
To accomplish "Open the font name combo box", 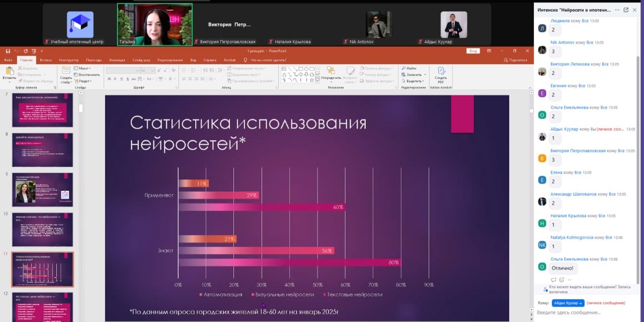I will (x=123, y=70).
